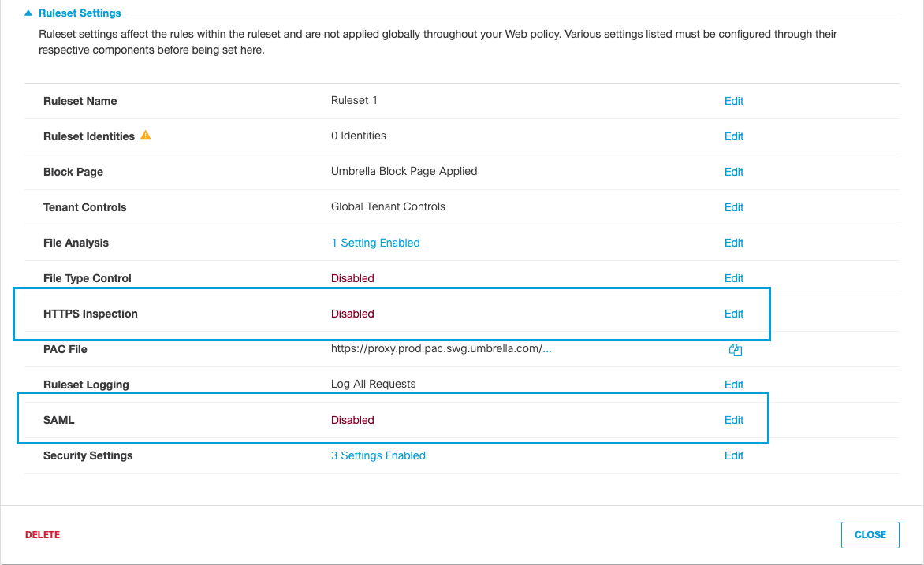Click the blue triangle before Ruleset Settings

[x=27, y=13]
